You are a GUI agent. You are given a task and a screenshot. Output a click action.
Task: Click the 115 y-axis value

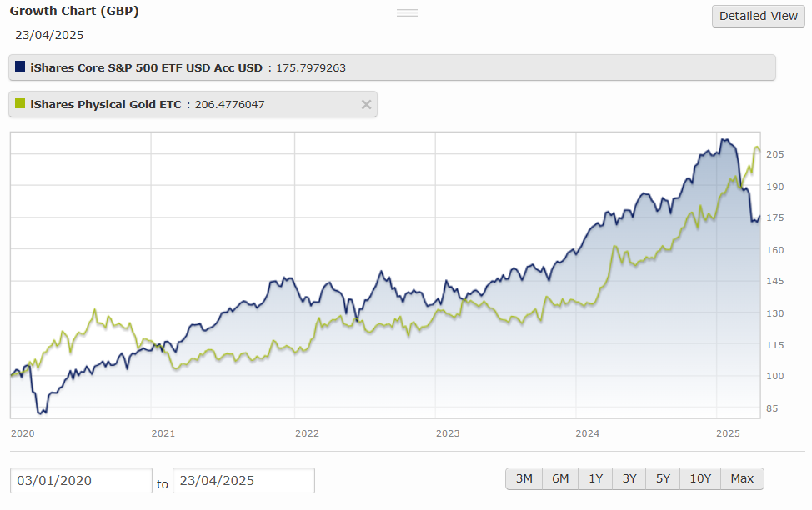coord(775,345)
